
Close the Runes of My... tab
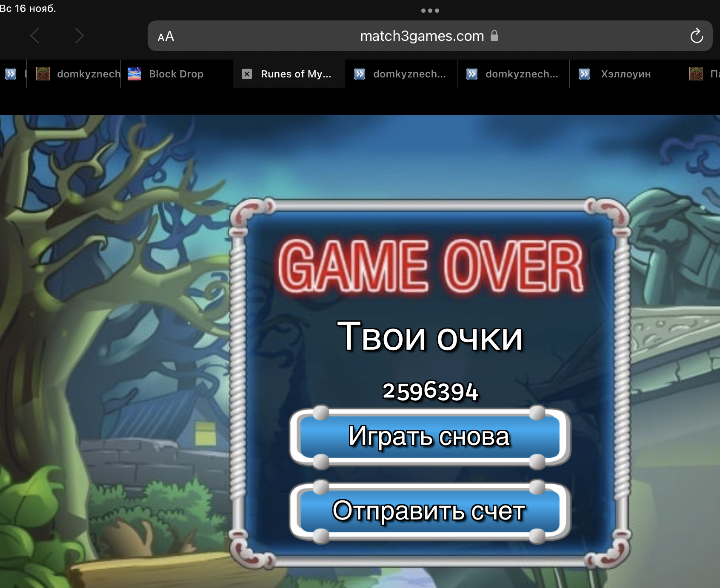pos(247,74)
